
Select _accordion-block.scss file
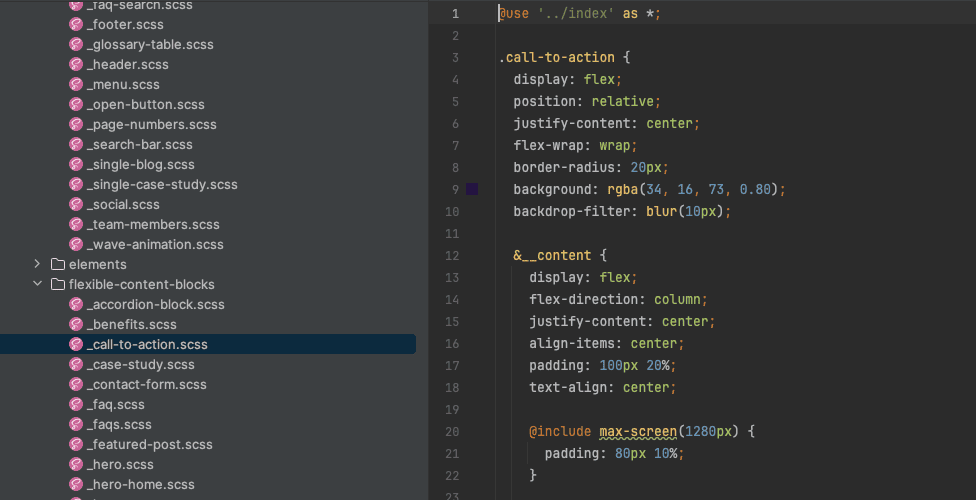(156, 304)
